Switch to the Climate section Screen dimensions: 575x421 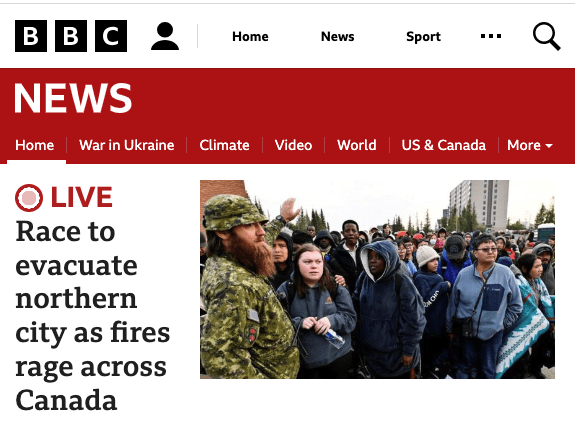[224, 145]
